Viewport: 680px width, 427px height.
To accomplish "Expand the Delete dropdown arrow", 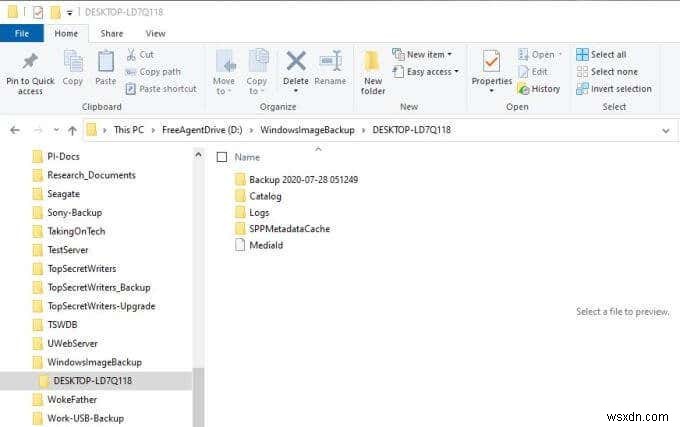I will coord(296,91).
